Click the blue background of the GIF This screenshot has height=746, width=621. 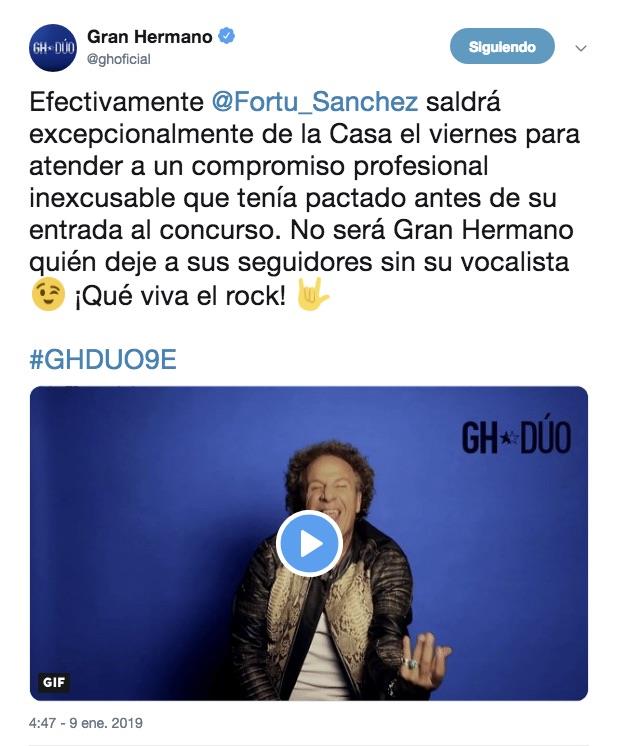click(143, 523)
